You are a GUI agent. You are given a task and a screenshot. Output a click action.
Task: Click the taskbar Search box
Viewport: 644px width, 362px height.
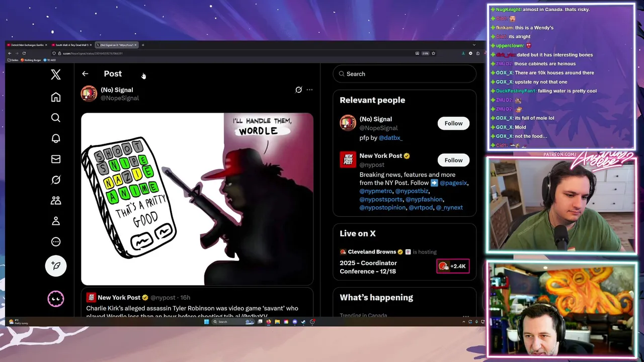(x=233, y=322)
